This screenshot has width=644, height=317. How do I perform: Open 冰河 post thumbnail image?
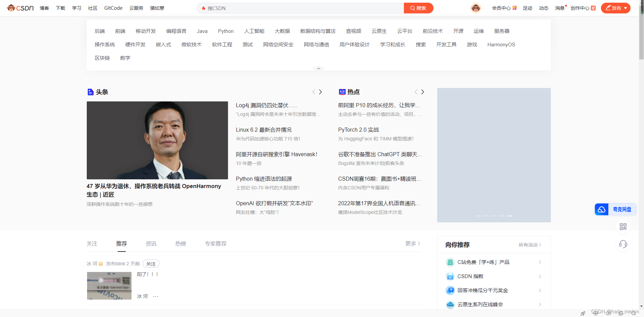[x=109, y=286]
